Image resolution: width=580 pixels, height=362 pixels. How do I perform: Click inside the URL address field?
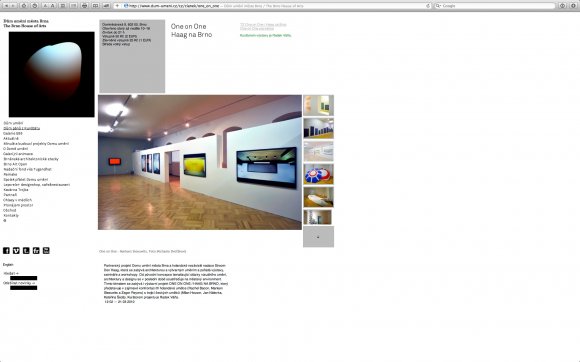[x=274, y=6]
